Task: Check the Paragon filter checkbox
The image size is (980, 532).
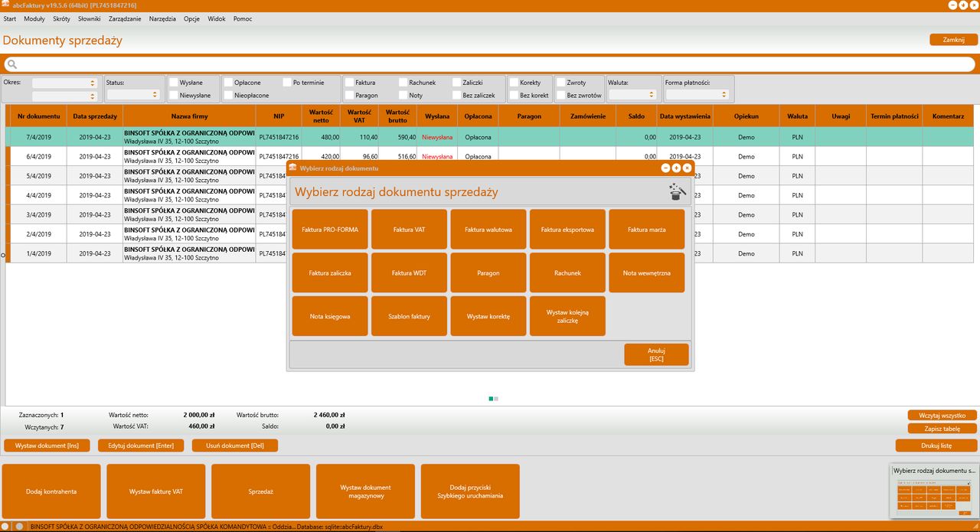Action: tap(350, 96)
